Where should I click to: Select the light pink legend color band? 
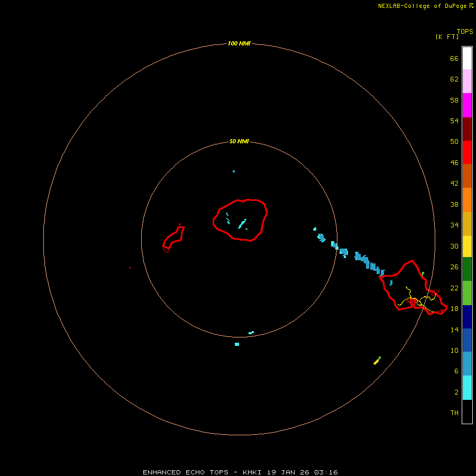(x=467, y=81)
